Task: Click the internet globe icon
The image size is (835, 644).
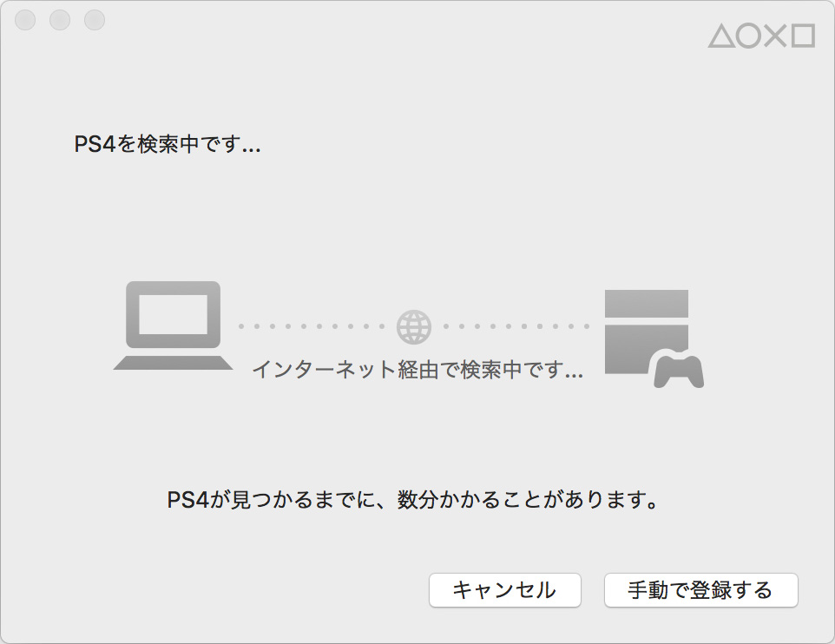Action: [414, 326]
